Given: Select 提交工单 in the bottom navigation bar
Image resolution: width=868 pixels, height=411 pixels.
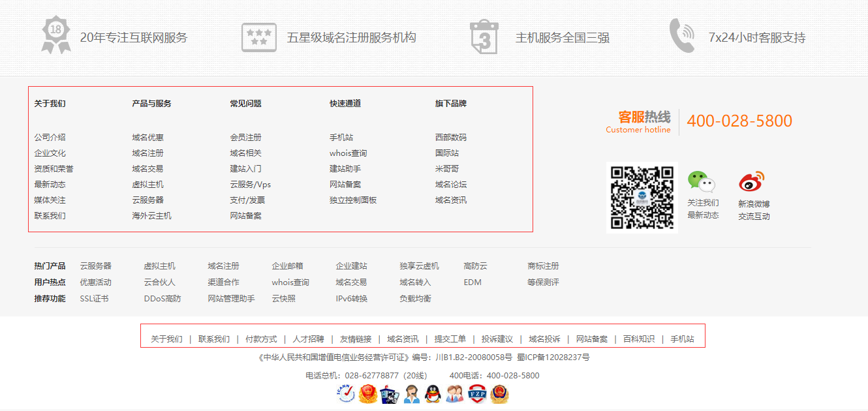Looking at the screenshot, I should click(450, 339).
